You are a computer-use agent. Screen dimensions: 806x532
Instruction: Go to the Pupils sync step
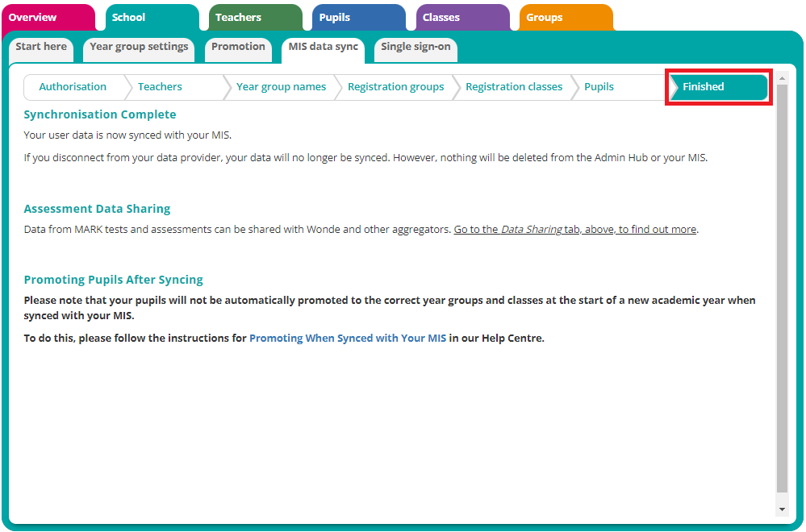[x=599, y=87]
